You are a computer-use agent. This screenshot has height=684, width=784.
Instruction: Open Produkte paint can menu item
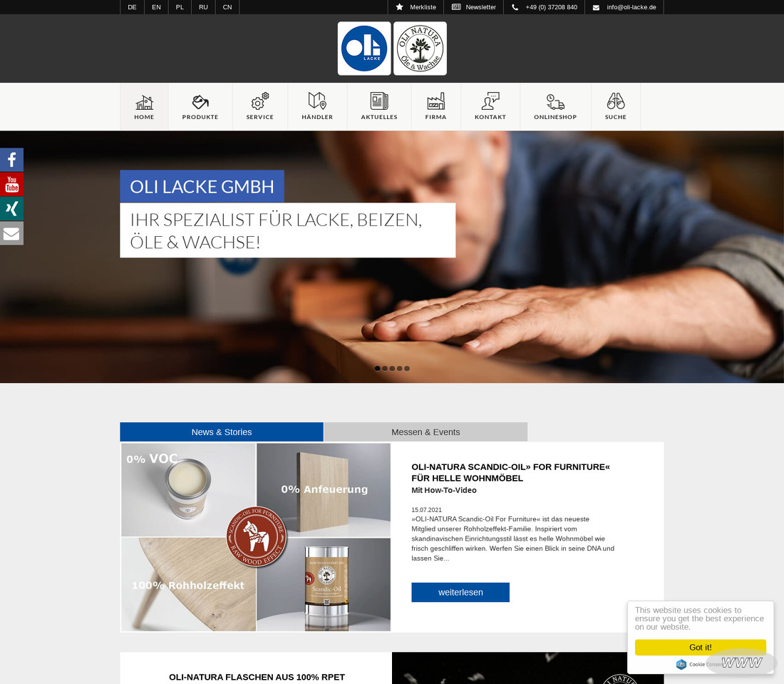tap(200, 106)
